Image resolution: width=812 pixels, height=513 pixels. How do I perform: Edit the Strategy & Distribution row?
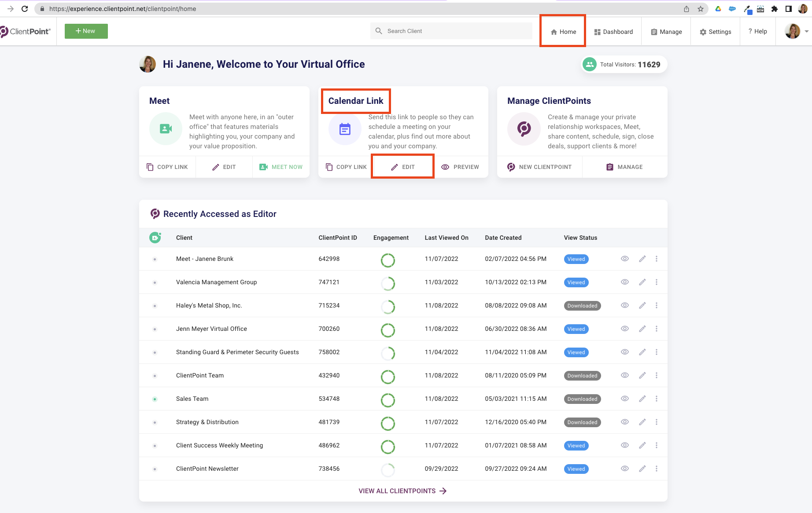coord(642,422)
